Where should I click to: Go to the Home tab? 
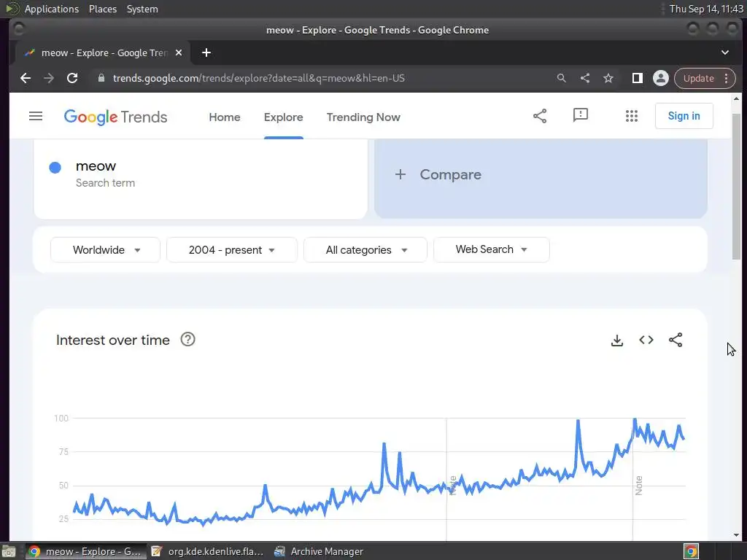pos(225,117)
